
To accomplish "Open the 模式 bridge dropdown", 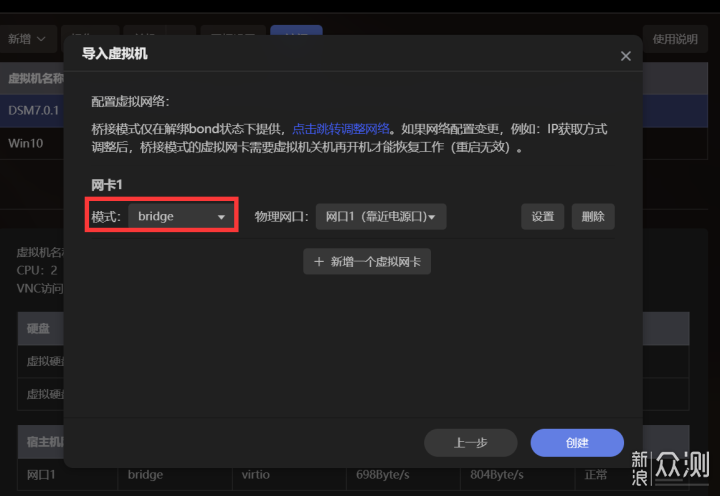I will pos(182,216).
